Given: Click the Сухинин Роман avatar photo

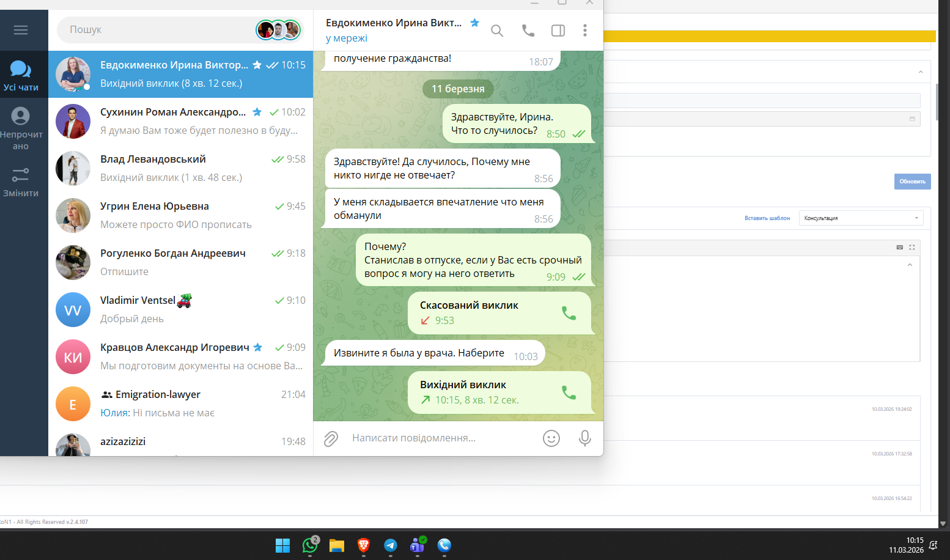Looking at the screenshot, I should (73, 121).
